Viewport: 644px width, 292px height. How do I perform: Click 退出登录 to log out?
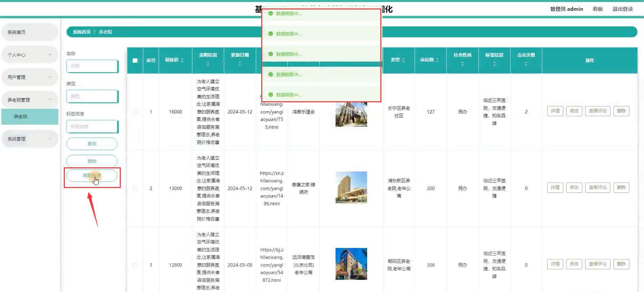click(623, 9)
